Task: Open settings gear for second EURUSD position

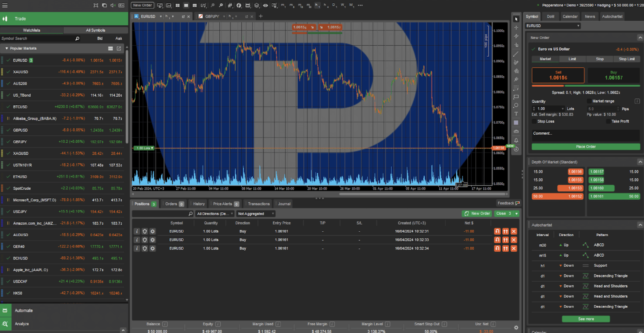Action: coord(153,240)
